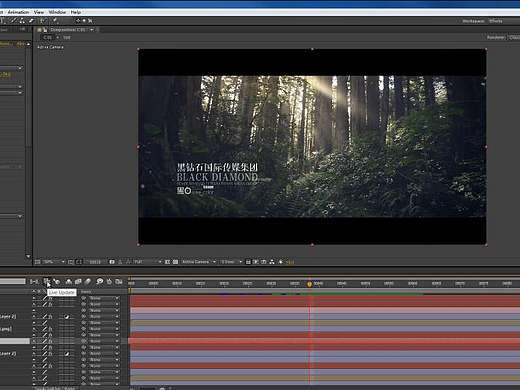Open the Help menu
The image size is (520, 390).
click(76, 12)
